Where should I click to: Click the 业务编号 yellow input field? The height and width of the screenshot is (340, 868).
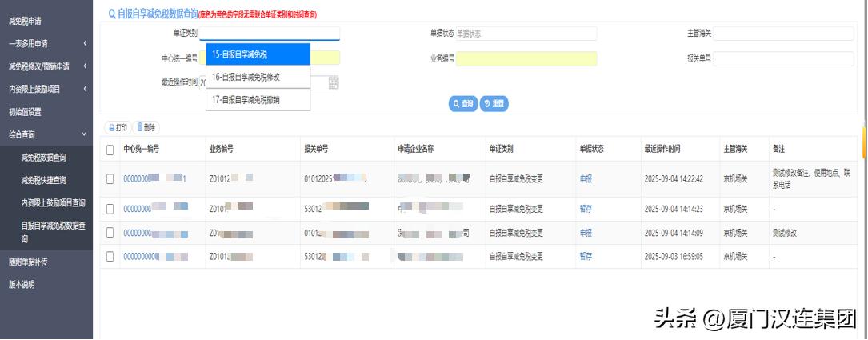coord(526,58)
